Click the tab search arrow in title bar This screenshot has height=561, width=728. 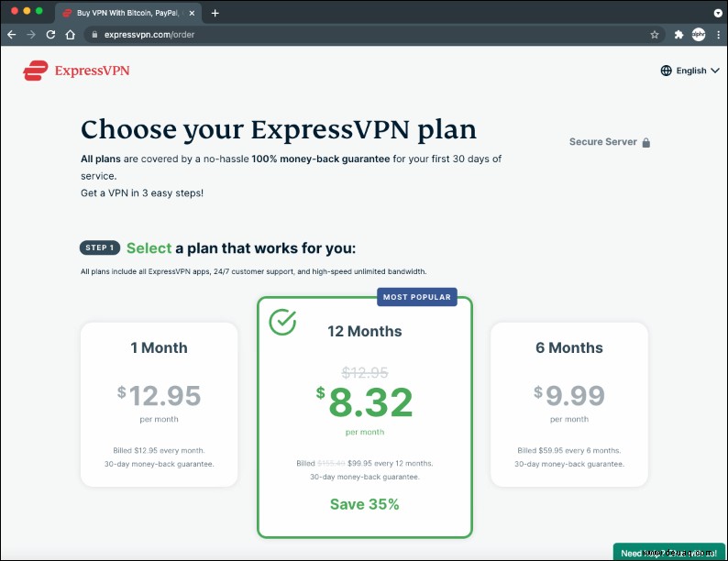pos(718,13)
